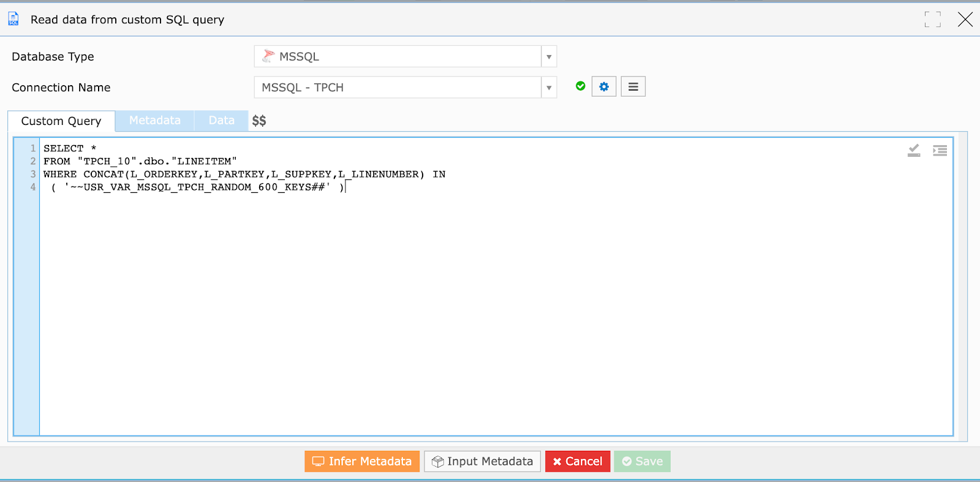
Task: Open the hamburger list menu button
Action: point(633,87)
